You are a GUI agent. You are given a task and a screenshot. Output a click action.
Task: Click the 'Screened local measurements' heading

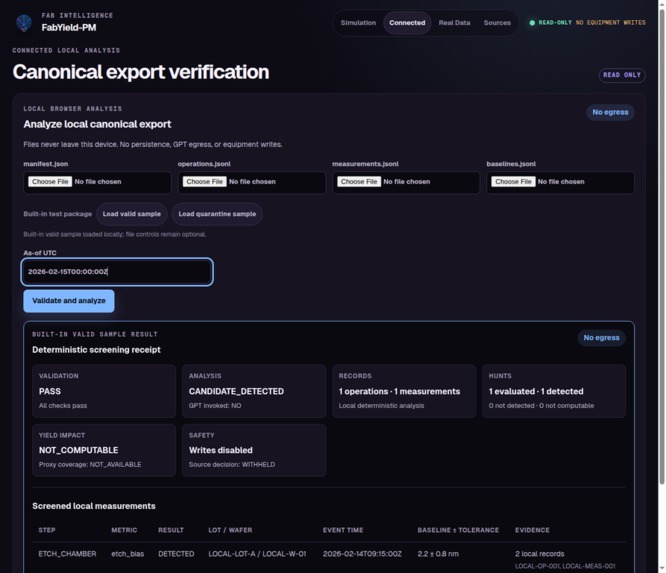click(x=94, y=506)
